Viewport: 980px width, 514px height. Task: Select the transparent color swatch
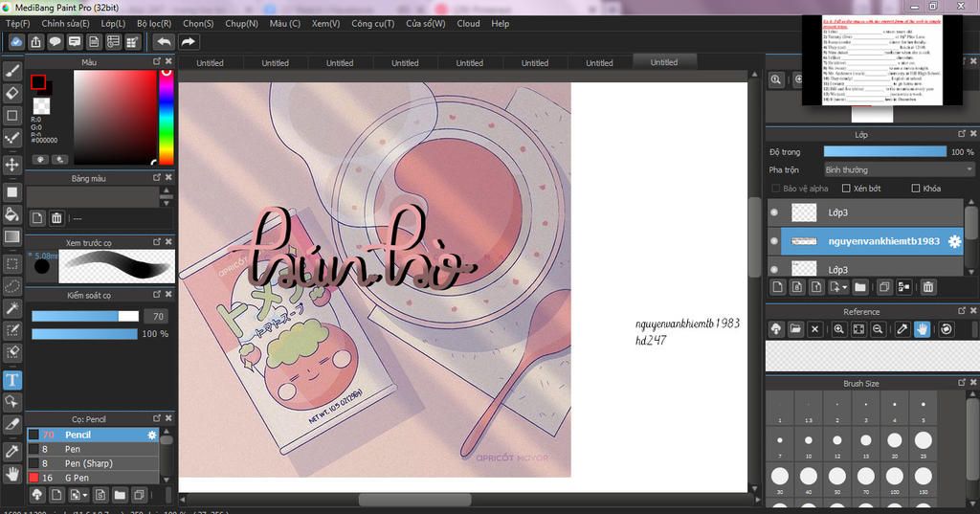tap(42, 105)
